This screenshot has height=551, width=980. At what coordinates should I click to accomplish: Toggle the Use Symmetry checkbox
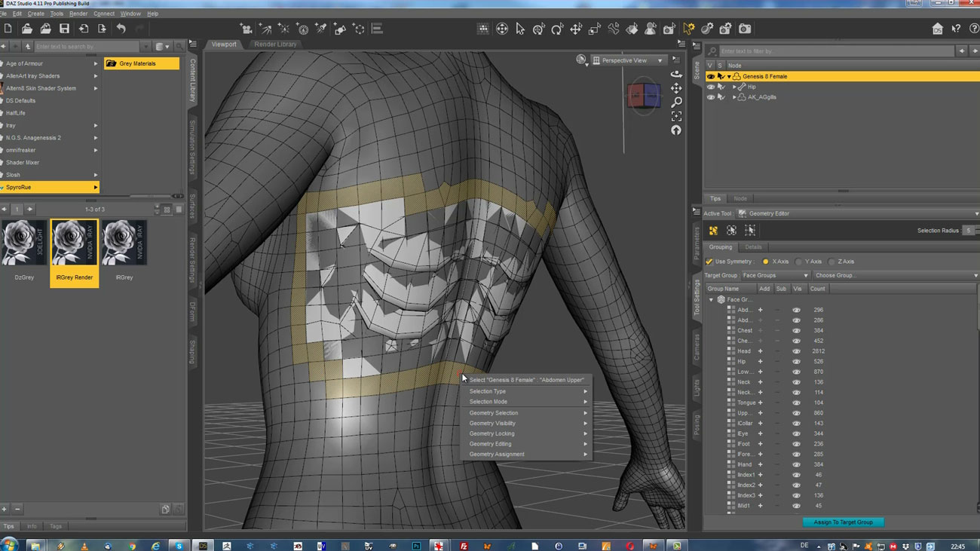[x=709, y=262]
